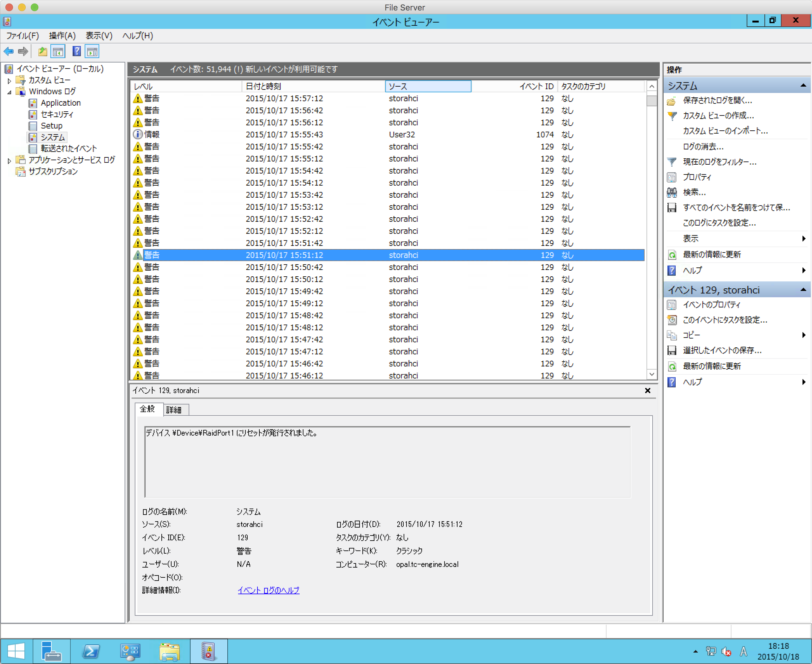The height and width of the screenshot is (664, 812).
Task: Open Server Manager from taskbar
Action: (x=51, y=651)
